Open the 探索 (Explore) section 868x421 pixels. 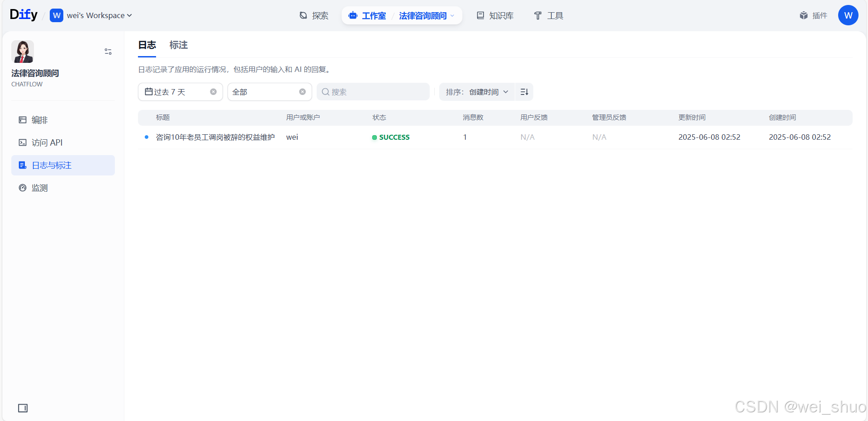tap(314, 15)
